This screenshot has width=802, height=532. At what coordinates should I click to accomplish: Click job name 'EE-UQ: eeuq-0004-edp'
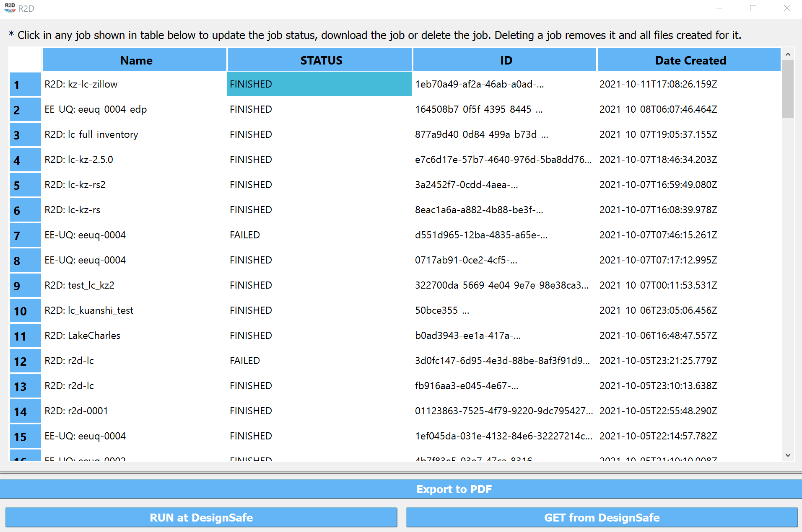click(96, 109)
